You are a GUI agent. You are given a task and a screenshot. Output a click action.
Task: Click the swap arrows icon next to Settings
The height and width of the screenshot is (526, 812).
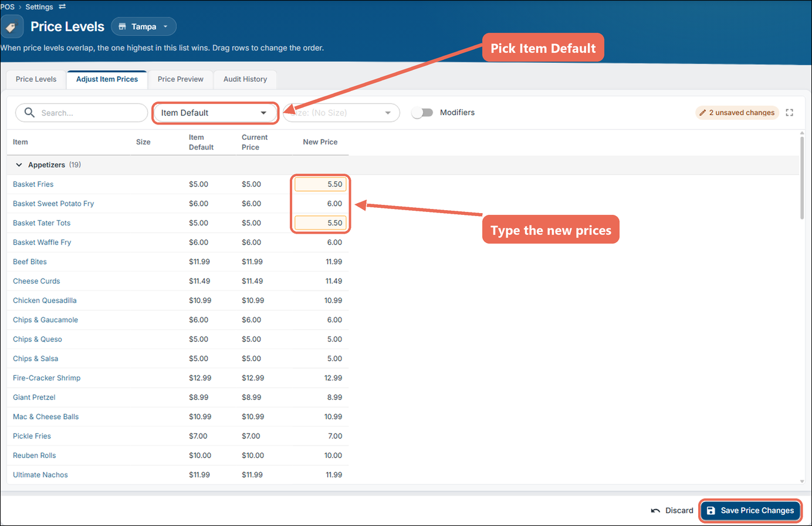click(x=62, y=7)
